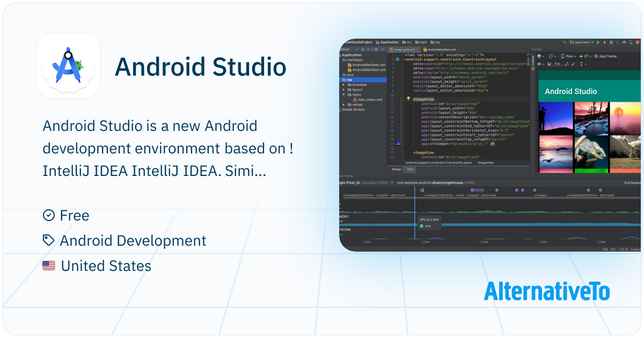Select the AndroidManifest.xml editor tab

441,49
